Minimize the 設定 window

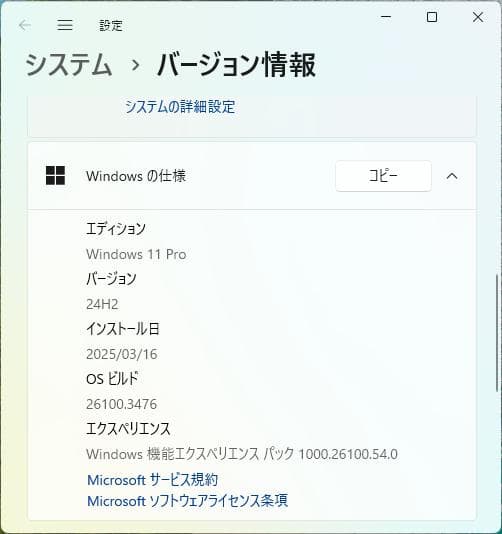(x=386, y=17)
